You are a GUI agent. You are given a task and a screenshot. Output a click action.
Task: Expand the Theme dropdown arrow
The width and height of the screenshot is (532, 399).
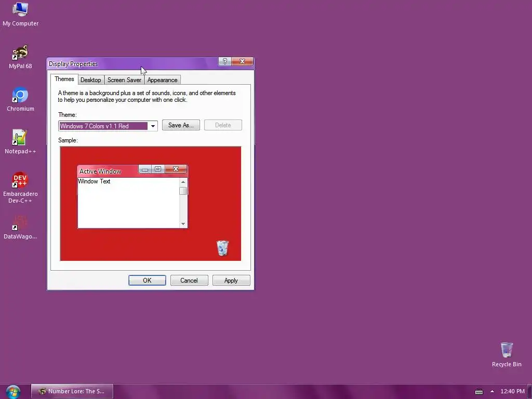tap(153, 126)
